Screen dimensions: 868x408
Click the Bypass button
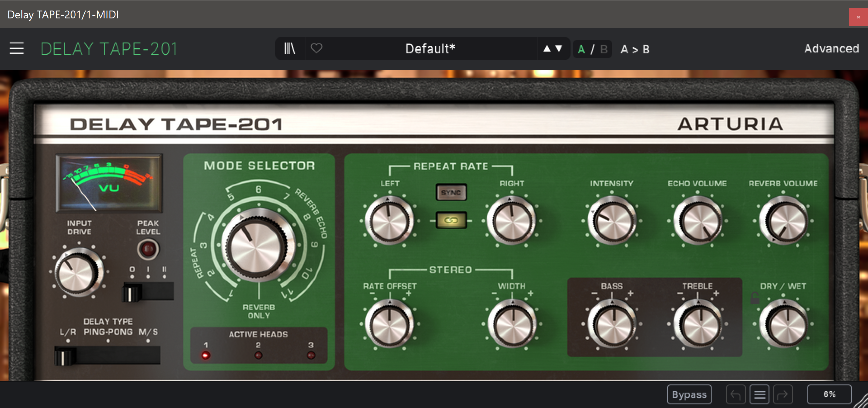tap(689, 394)
